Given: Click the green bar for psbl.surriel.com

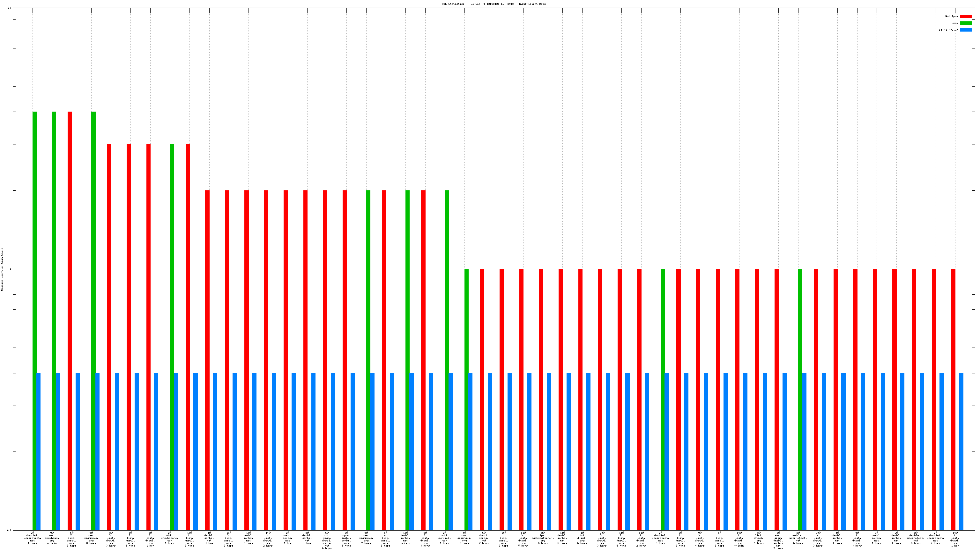Looking at the screenshot, I should (x=447, y=342).
